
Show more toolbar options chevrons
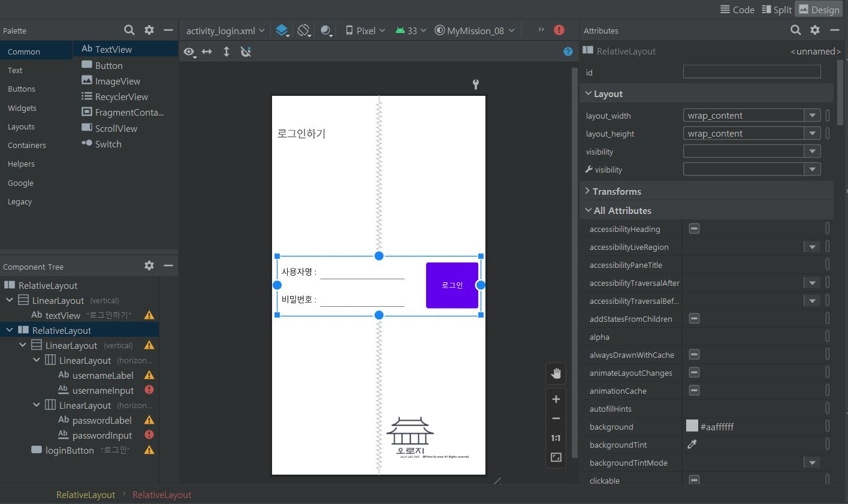coord(541,29)
